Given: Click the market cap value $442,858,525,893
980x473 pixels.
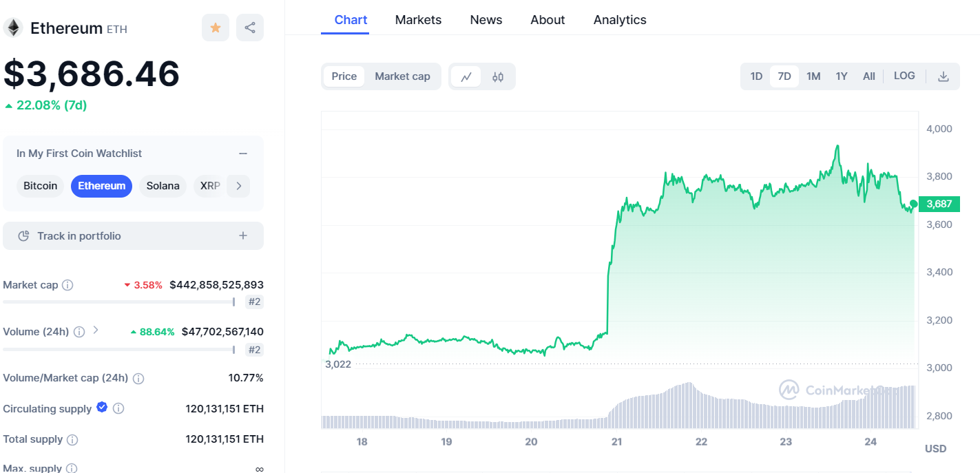Looking at the screenshot, I should pyautogui.click(x=217, y=285).
